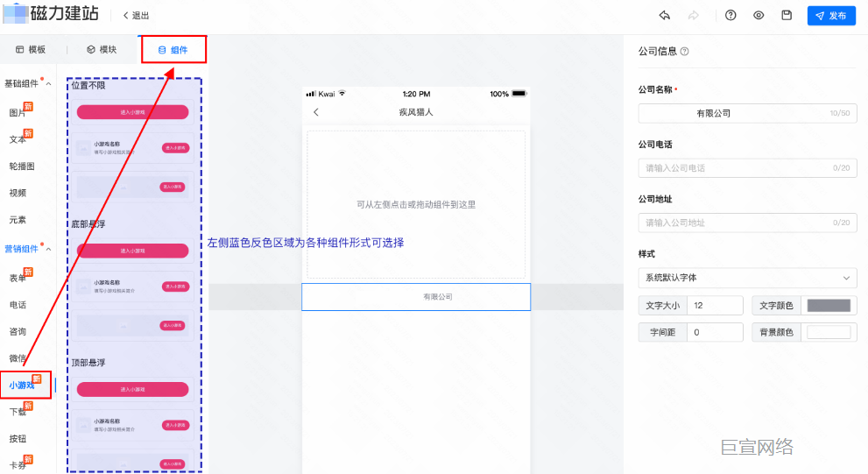Select the 下载 component
This screenshot has width=868, height=474.
point(18,412)
